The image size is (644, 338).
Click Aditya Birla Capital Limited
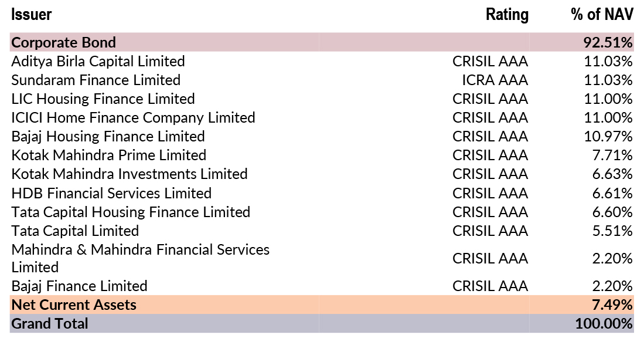coord(98,61)
